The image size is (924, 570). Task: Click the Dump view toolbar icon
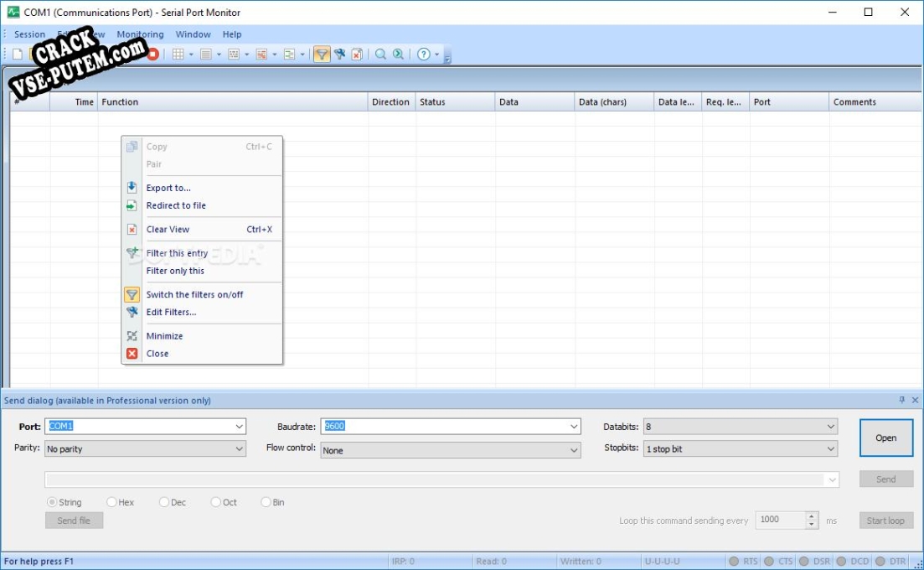[x=234, y=54]
